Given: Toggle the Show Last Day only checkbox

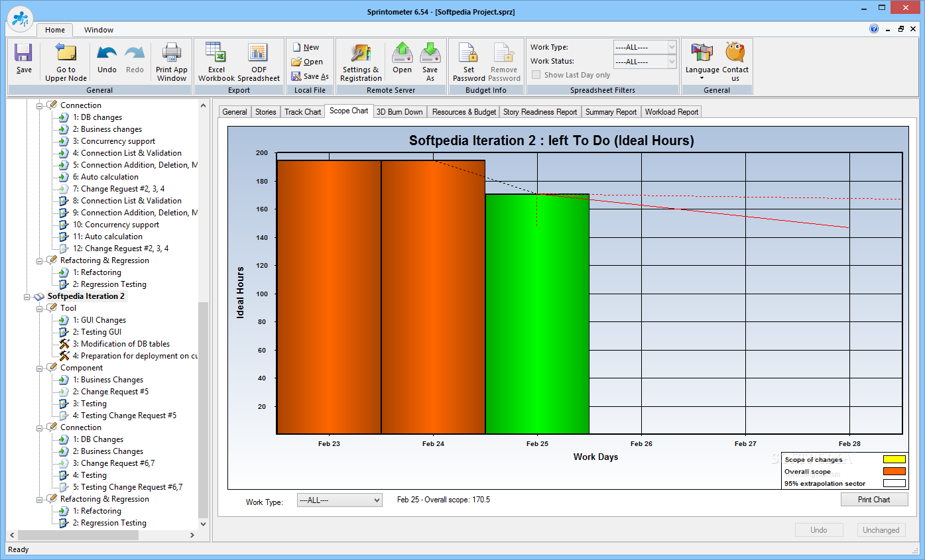Looking at the screenshot, I should 536,75.
